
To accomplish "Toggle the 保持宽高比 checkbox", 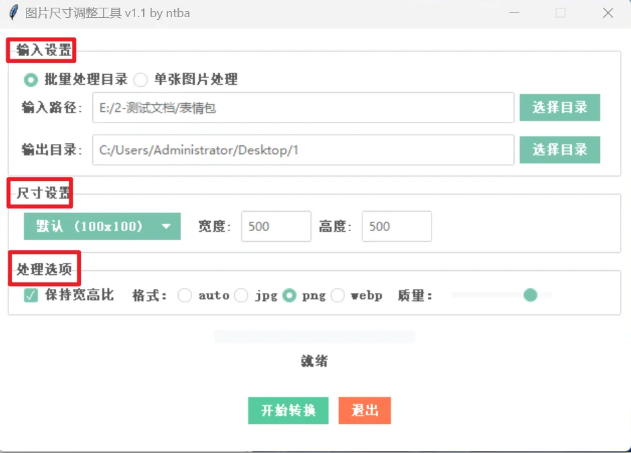I will (x=31, y=295).
